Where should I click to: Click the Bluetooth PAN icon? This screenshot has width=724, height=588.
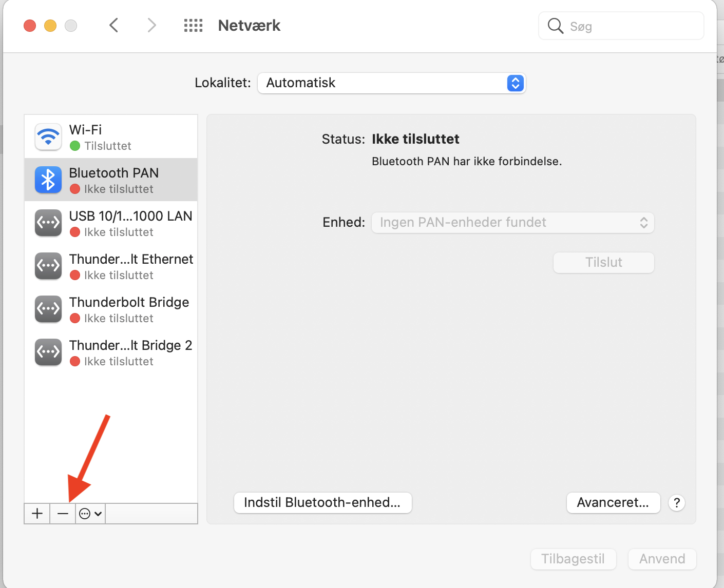click(48, 180)
